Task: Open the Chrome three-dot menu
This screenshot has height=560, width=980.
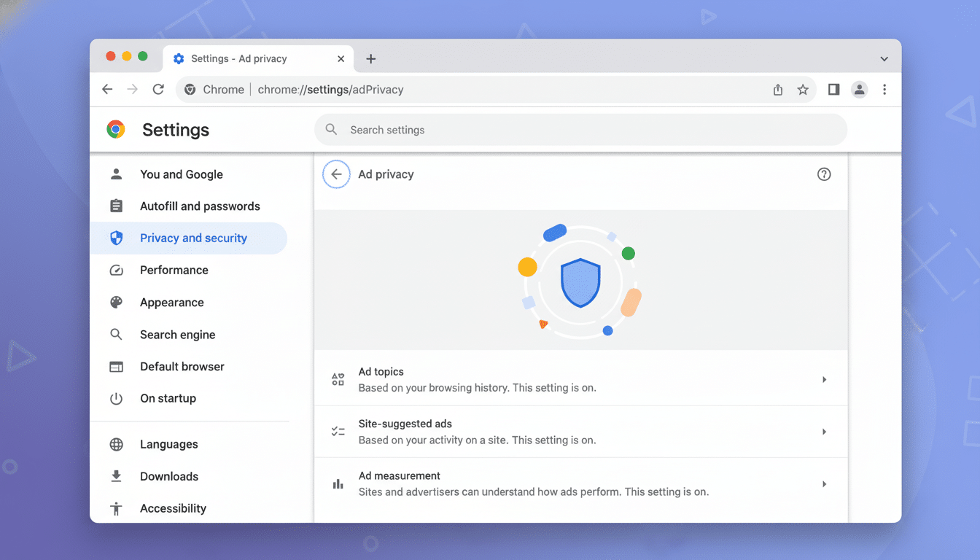Action: [x=884, y=89]
